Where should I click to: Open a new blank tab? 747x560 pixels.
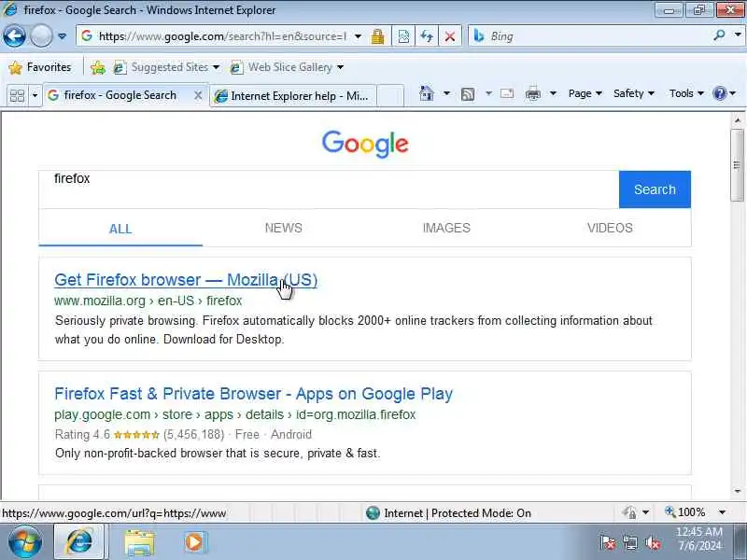(x=390, y=96)
